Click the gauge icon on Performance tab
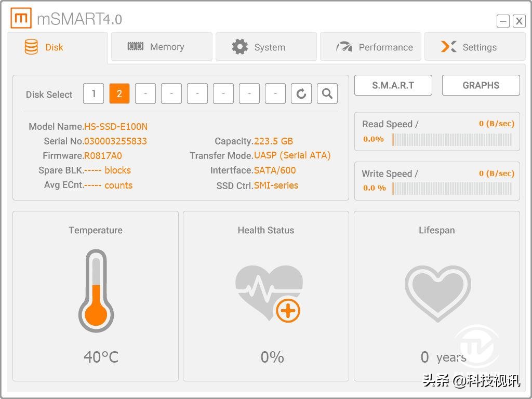Image resolution: width=532 pixels, height=399 pixels. (344, 47)
